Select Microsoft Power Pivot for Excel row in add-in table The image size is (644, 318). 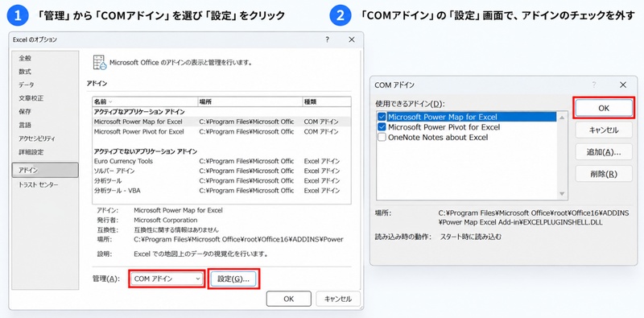pyautogui.click(x=222, y=131)
